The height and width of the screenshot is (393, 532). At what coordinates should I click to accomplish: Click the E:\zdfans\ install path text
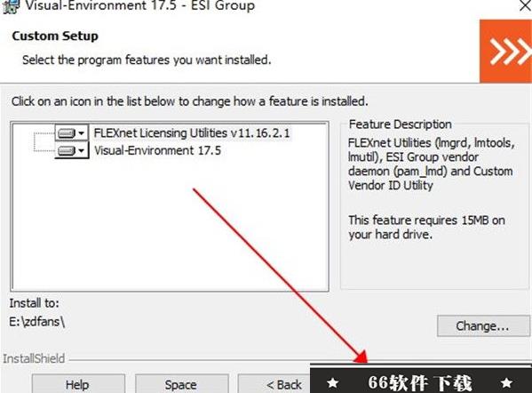pyautogui.click(x=37, y=321)
